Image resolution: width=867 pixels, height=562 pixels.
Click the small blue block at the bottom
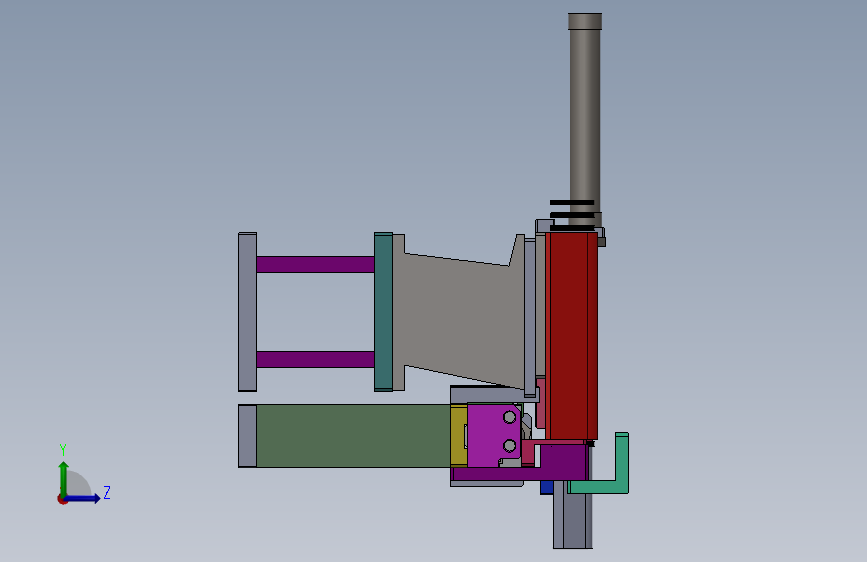(546, 487)
